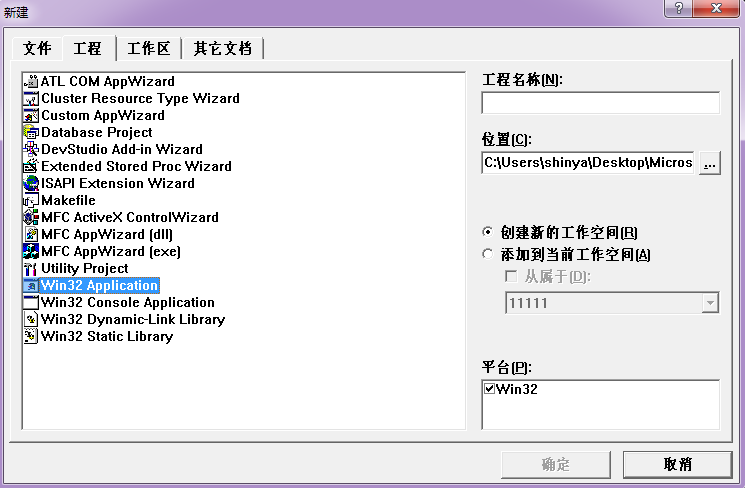Viewport: 745px width, 488px height.
Task: Select the Win32 Console Application icon
Action: 31,303
